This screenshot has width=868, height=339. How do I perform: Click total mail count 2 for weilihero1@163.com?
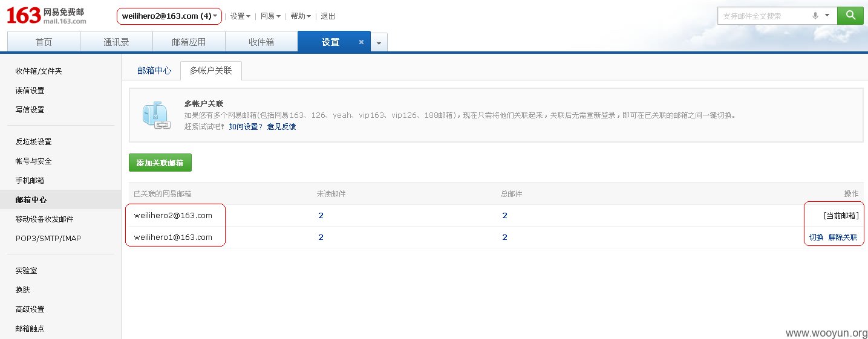point(504,237)
